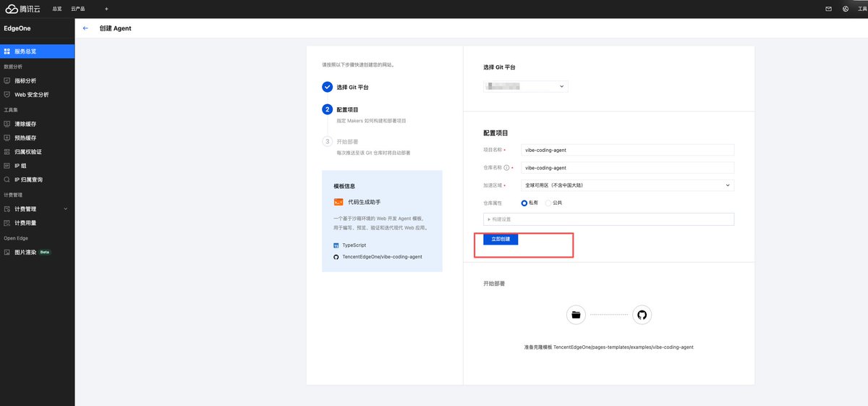Screen dimensions: 868x406
Task: Click the 仓库名称 input field
Action: point(628,167)
